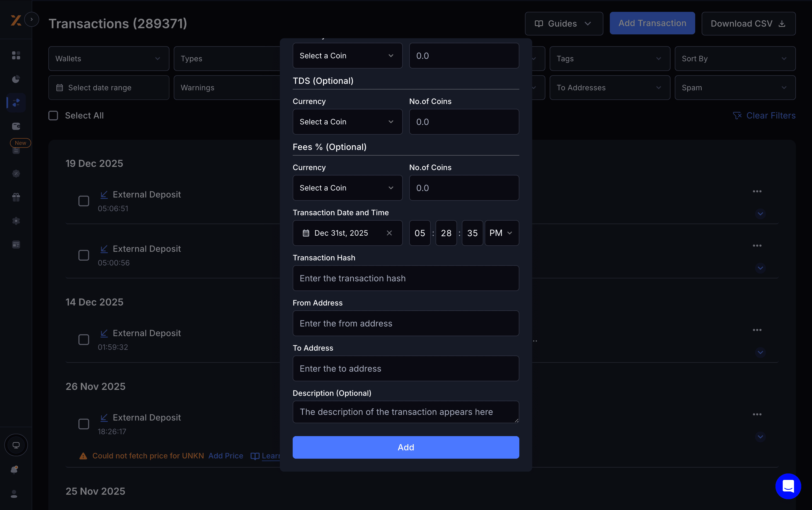Open the dashboard grid icon in sidebar
The height and width of the screenshot is (510, 812).
point(16,55)
